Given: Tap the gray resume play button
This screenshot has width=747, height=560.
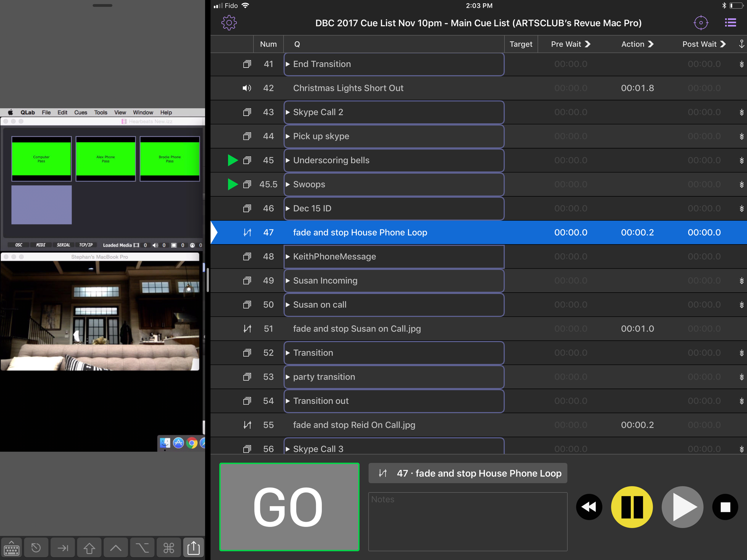Looking at the screenshot, I should pyautogui.click(x=682, y=507).
